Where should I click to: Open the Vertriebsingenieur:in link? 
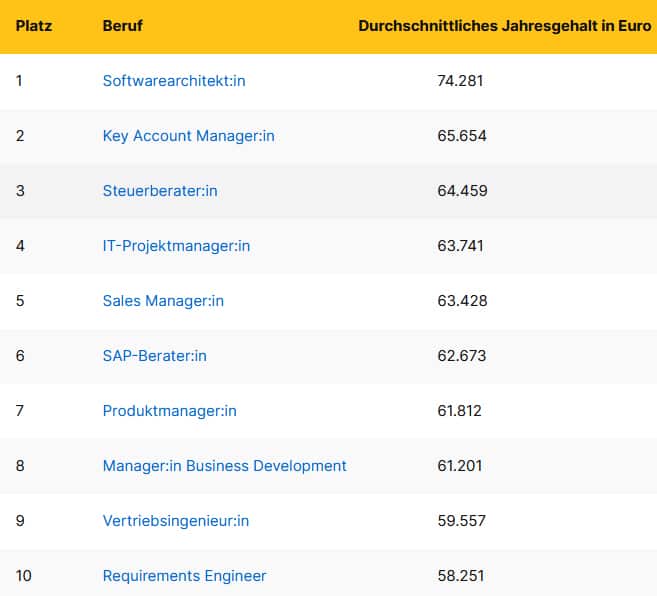176,521
